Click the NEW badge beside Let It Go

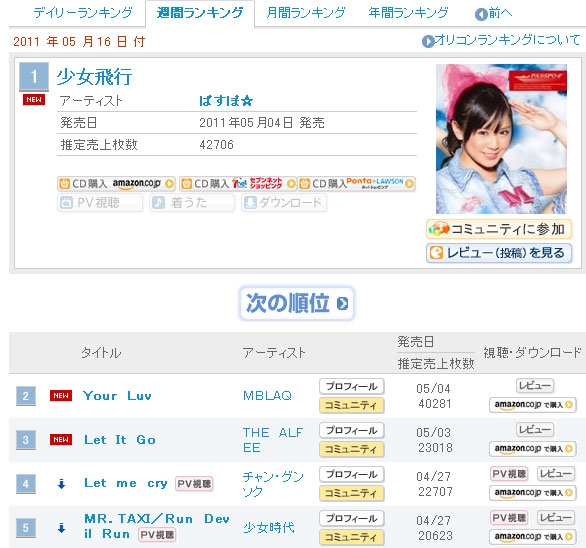(x=61, y=440)
